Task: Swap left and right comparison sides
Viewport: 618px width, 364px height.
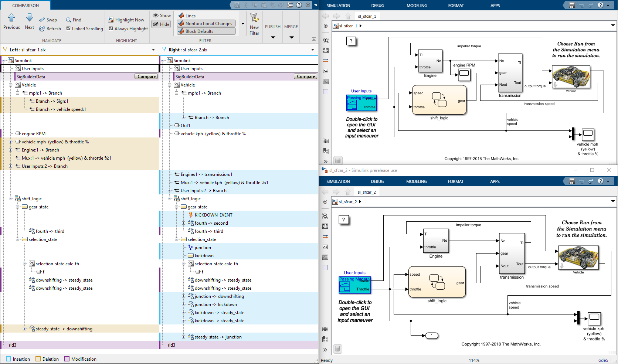Action: pyautogui.click(x=48, y=20)
